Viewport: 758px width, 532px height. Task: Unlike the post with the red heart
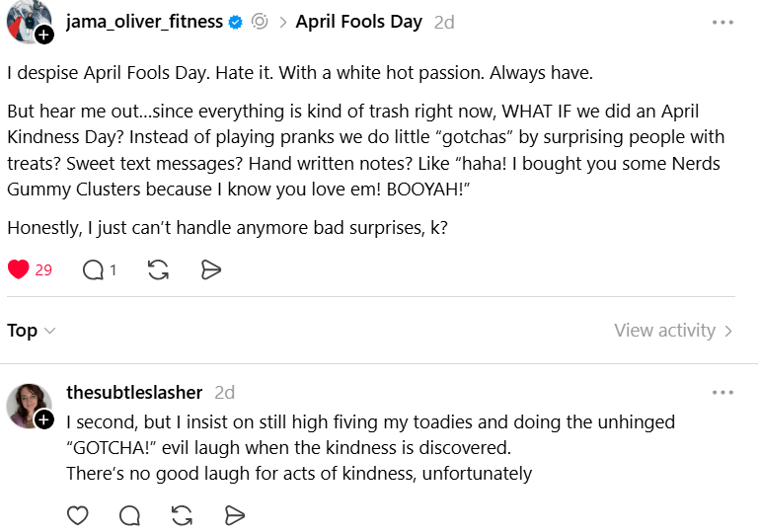tap(19, 269)
